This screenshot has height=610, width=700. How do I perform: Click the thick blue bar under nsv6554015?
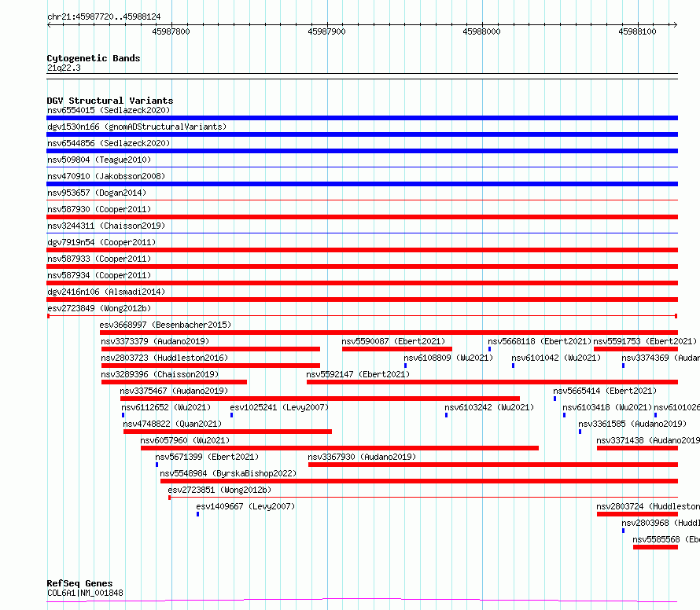[363, 118]
